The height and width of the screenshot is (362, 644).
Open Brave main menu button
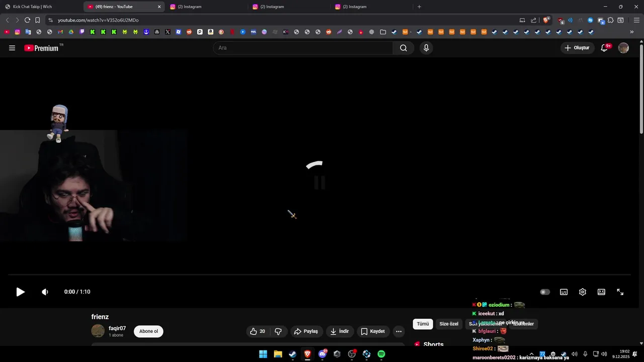coord(636,20)
